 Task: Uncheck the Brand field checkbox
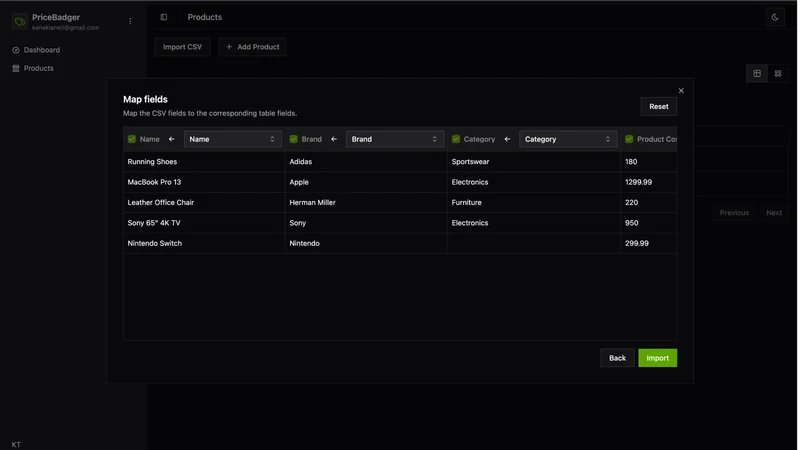pyautogui.click(x=293, y=139)
